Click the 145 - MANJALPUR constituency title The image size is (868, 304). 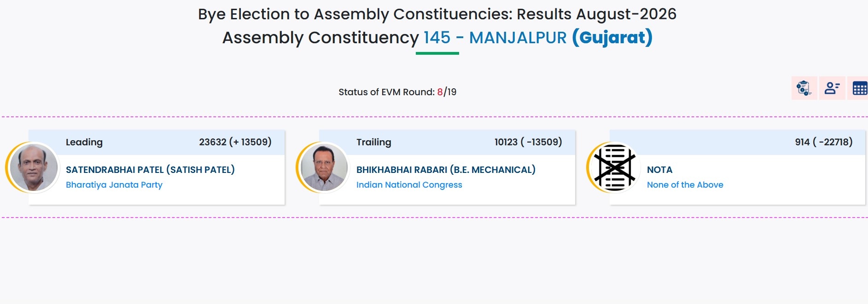pyautogui.click(x=495, y=38)
